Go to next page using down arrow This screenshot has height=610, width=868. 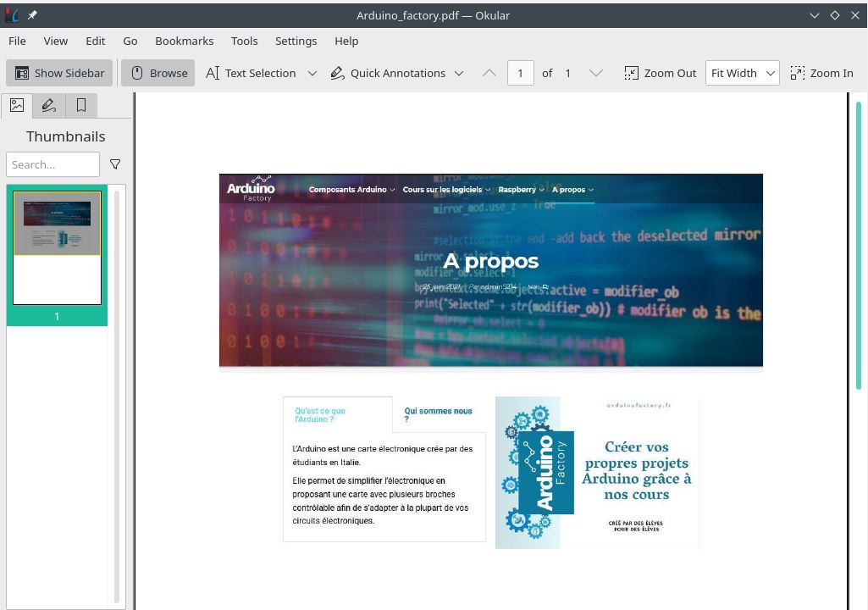[x=595, y=73]
